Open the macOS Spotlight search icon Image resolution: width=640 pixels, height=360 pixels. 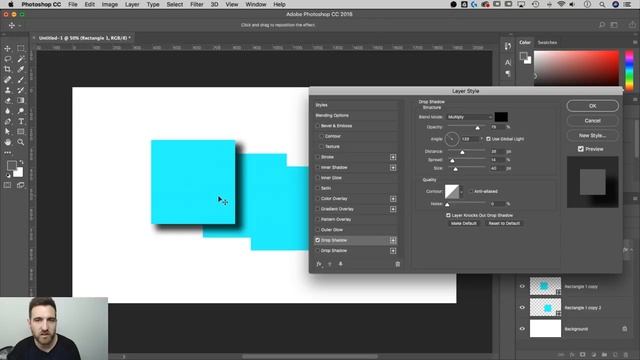(602, 4)
